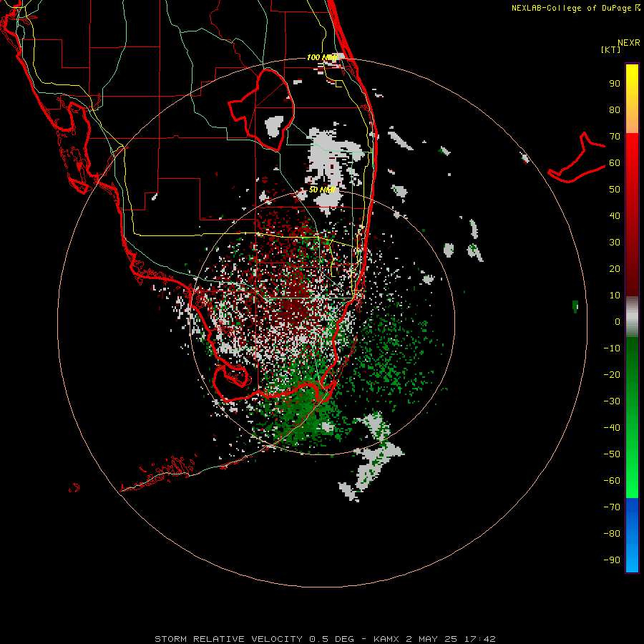
Task: Click the 0 value on the velocity scale
Action: (618, 322)
